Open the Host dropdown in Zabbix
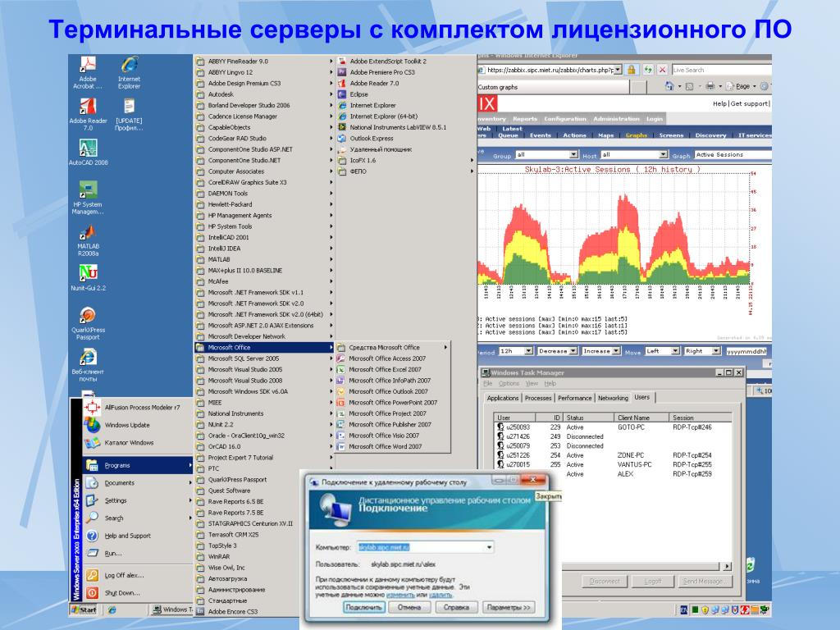This screenshot has width=840, height=630. pyautogui.click(x=634, y=155)
